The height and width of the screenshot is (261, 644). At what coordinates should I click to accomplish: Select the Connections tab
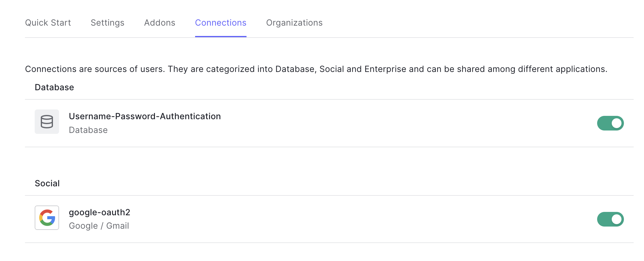(x=221, y=23)
